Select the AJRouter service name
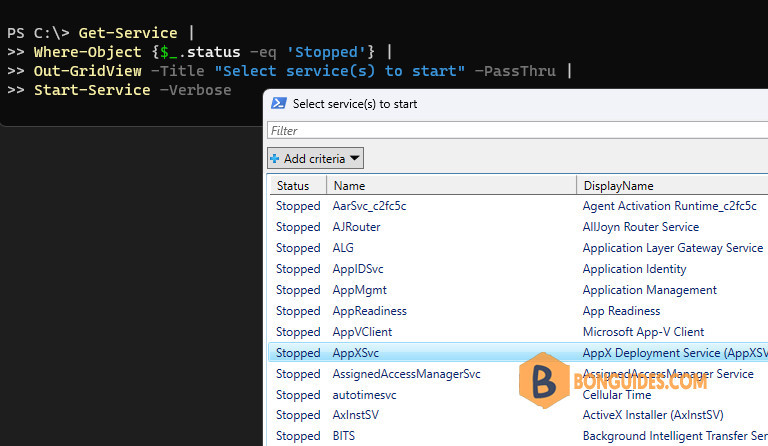The height and width of the screenshot is (446, 768). point(356,227)
